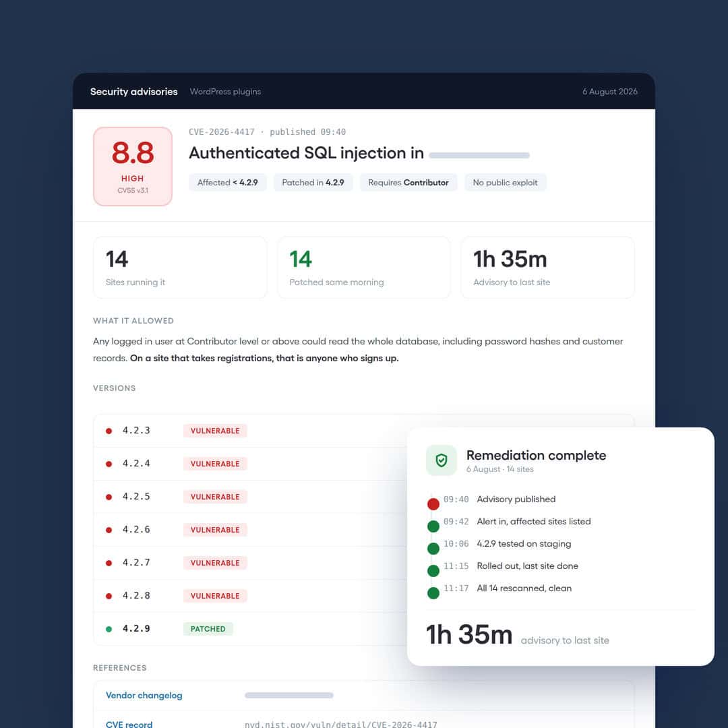The height and width of the screenshot is (728, 728).
Task: Click the 8.8 HIGH CVSS score badge
Action: 133,166
